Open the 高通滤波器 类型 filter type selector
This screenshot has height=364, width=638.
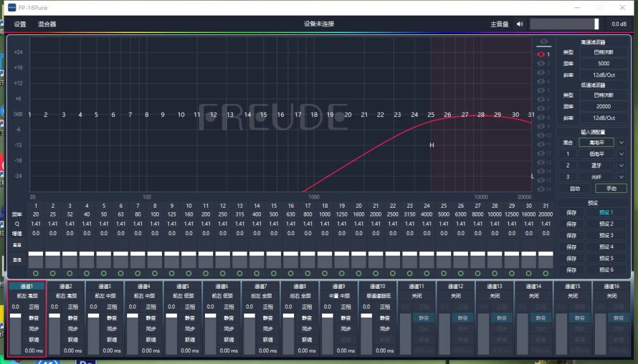603,52
